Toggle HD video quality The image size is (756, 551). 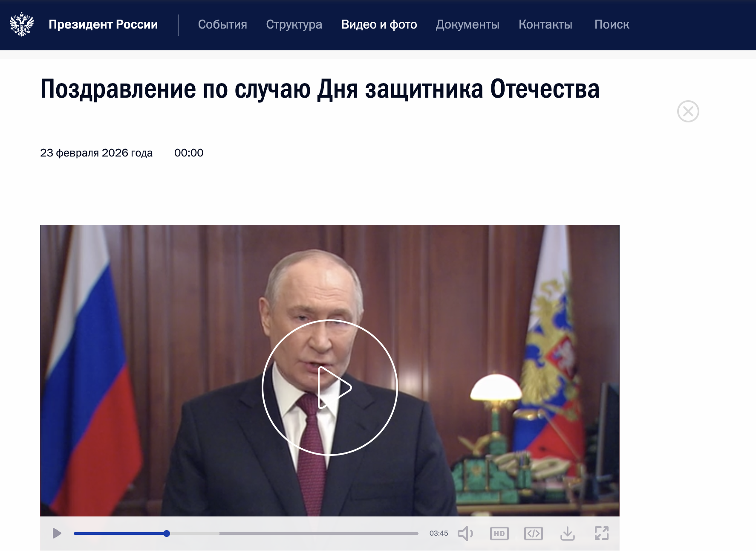[x=499, y=533]
